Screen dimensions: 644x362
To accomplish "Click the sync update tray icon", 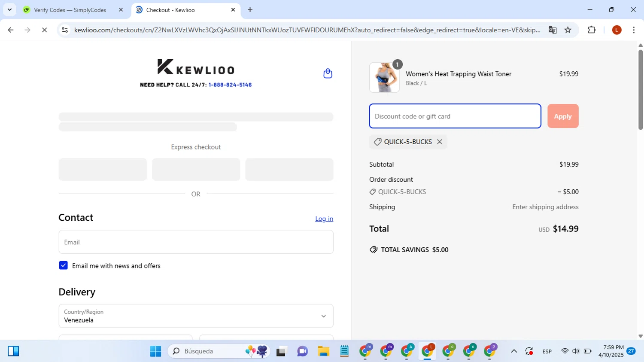I will [x=529, y=351].
